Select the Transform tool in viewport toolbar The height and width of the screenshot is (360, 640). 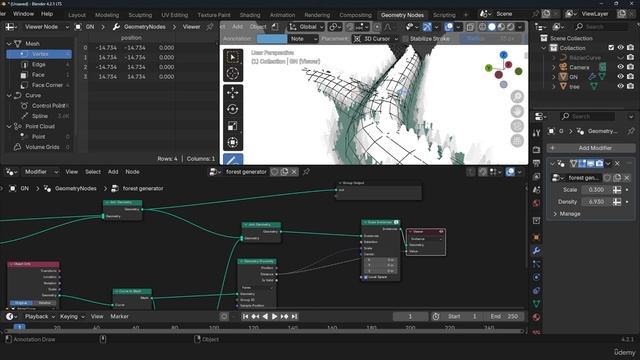pos(233,142)
